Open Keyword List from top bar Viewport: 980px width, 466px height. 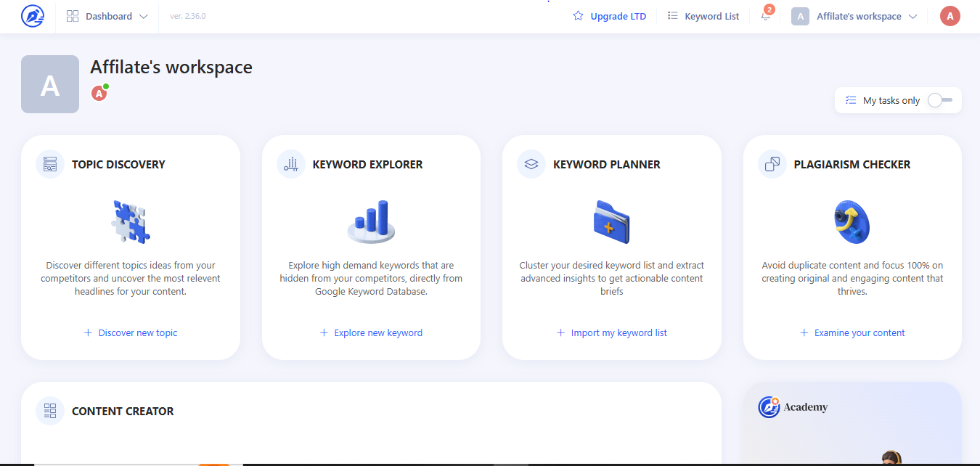tap(711, 16)
